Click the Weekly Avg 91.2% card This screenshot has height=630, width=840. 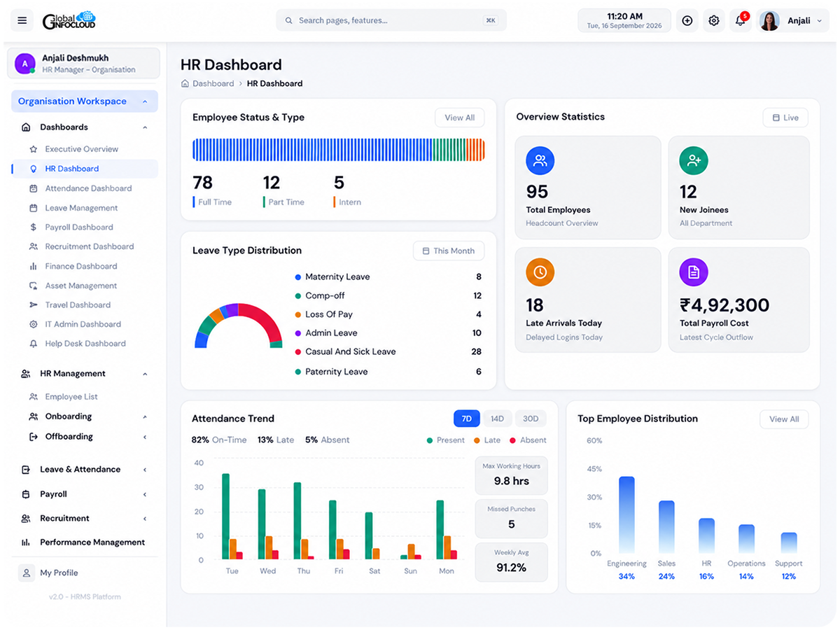pos(511,562)
